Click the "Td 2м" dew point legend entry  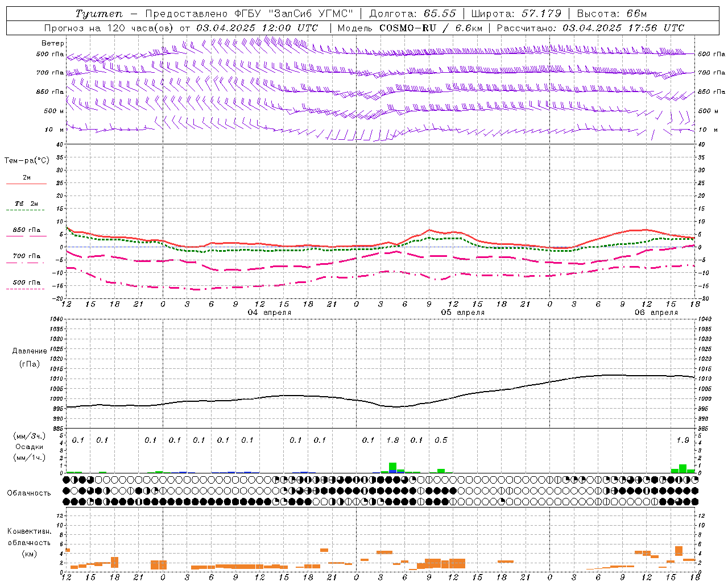[27, 203]
